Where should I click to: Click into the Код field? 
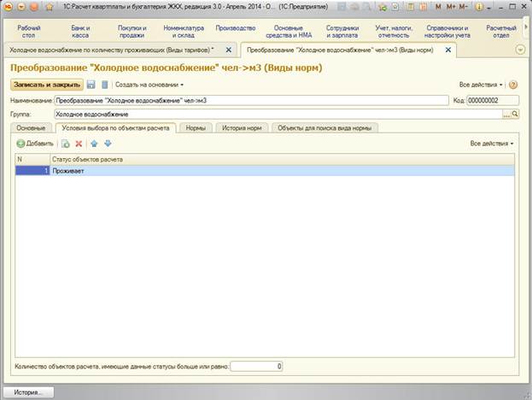pyautogui.click(x=493, y=101)
